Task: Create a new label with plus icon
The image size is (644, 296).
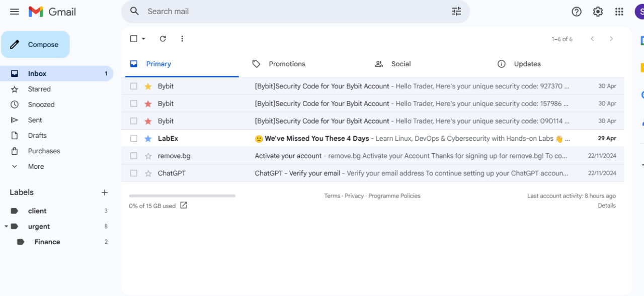Action: tap(105, 192)
